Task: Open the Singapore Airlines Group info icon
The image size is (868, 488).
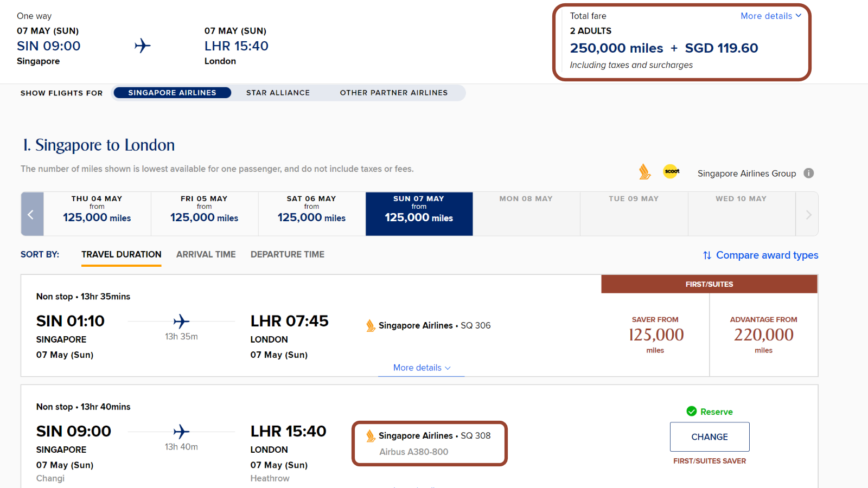Action: click(x=809, y=174)
